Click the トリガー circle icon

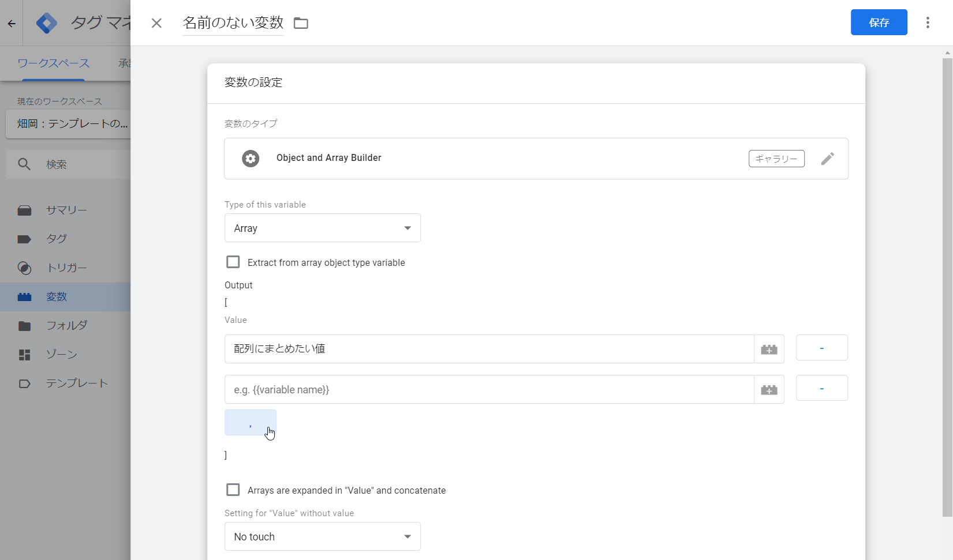click(x=24, y=268)
